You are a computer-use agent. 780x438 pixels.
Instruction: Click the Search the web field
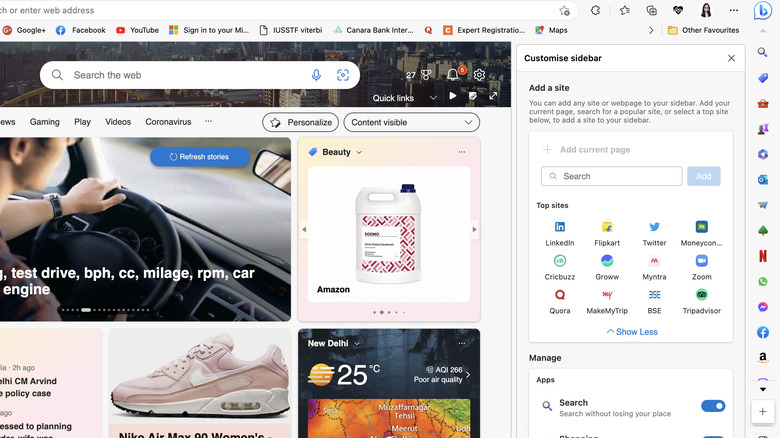(x=199, y=75)
